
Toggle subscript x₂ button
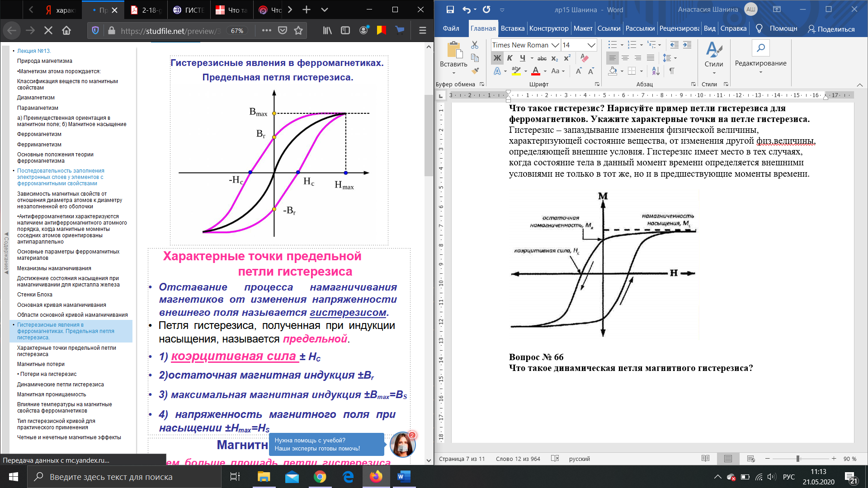[555, 58]
